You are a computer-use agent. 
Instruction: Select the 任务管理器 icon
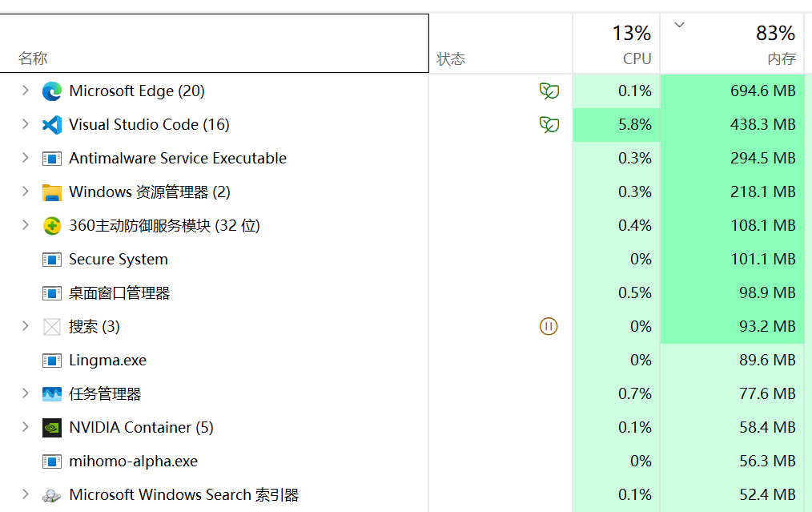[x=52, y=394]
